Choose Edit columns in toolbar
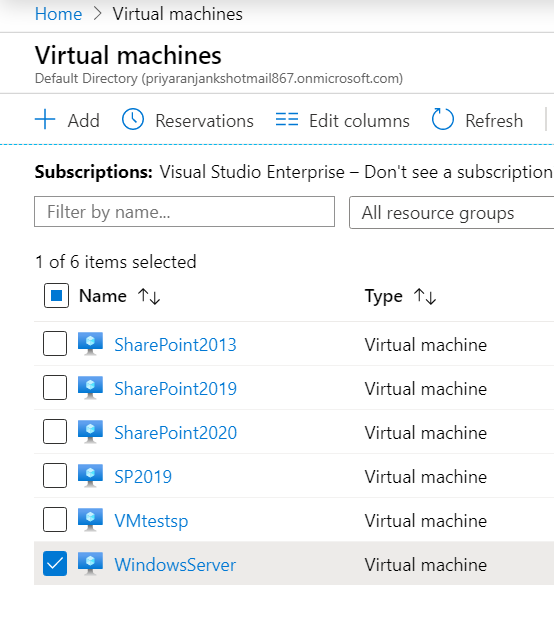 click(x=359, y=120)
